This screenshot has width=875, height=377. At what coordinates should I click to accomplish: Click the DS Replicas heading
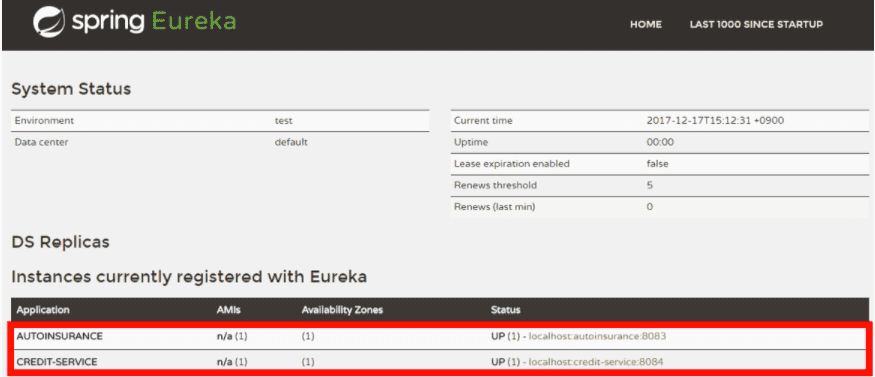(60, 242)
